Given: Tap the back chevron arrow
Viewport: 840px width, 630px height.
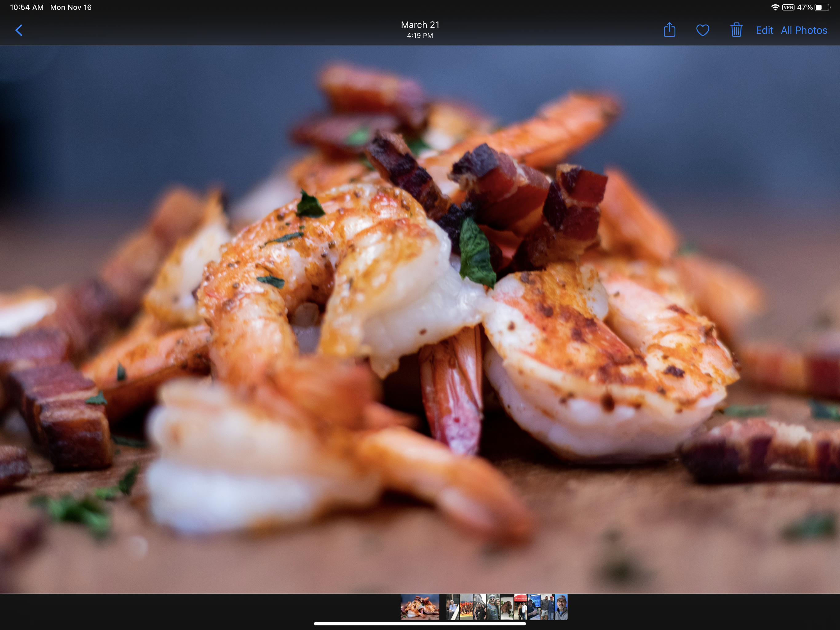Looking at the screenshot, I should point(19,30).
